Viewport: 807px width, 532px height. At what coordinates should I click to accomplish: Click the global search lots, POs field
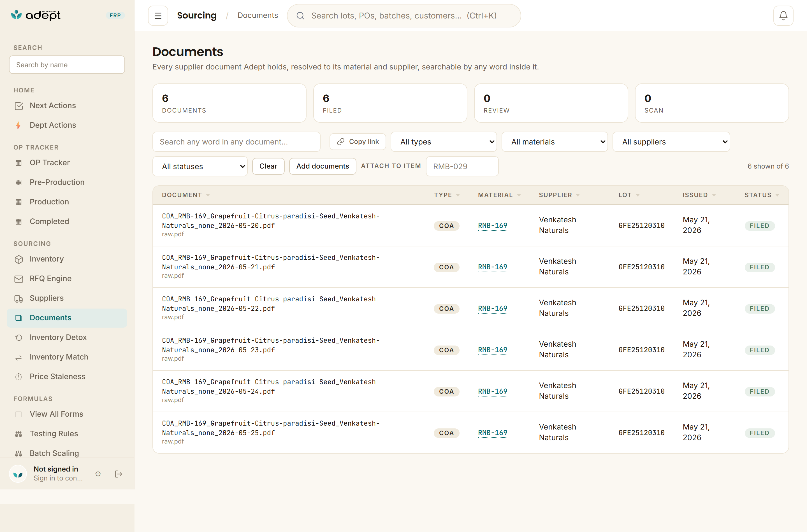point(404,16)
